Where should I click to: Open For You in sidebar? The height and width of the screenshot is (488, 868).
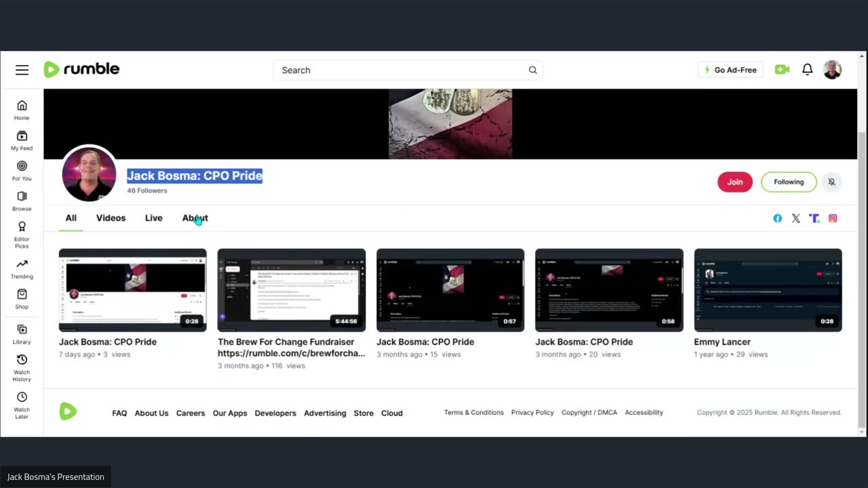(x=22, y=171)
